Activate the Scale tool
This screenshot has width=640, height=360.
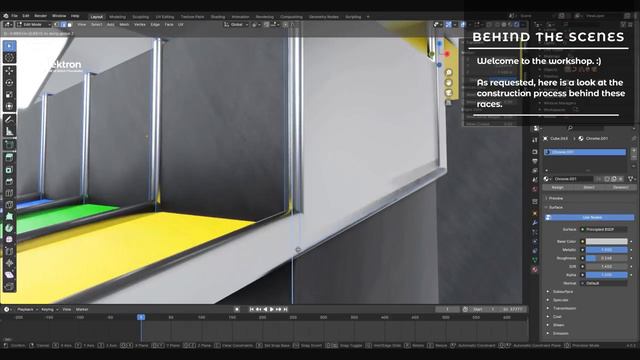[9, 94]
